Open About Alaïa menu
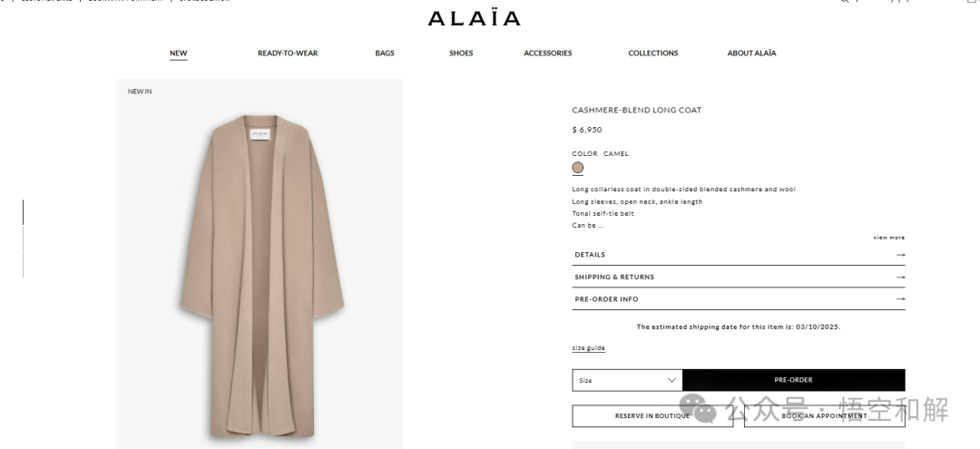The height and width of the screenshot is (449, 980). click(751, 54)
